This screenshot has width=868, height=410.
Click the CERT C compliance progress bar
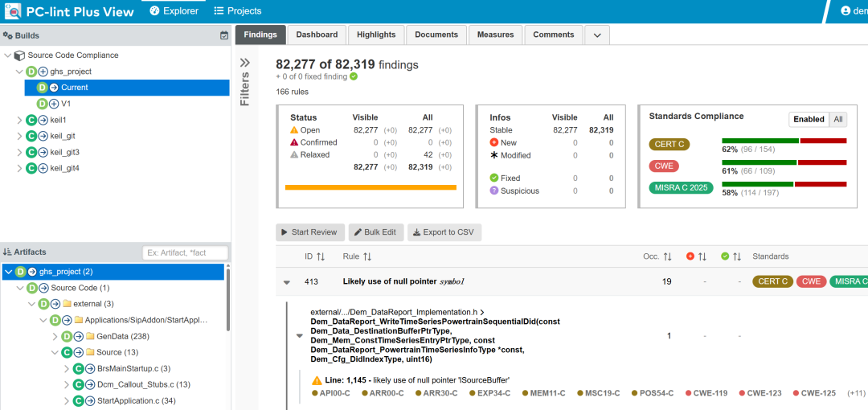784,141
